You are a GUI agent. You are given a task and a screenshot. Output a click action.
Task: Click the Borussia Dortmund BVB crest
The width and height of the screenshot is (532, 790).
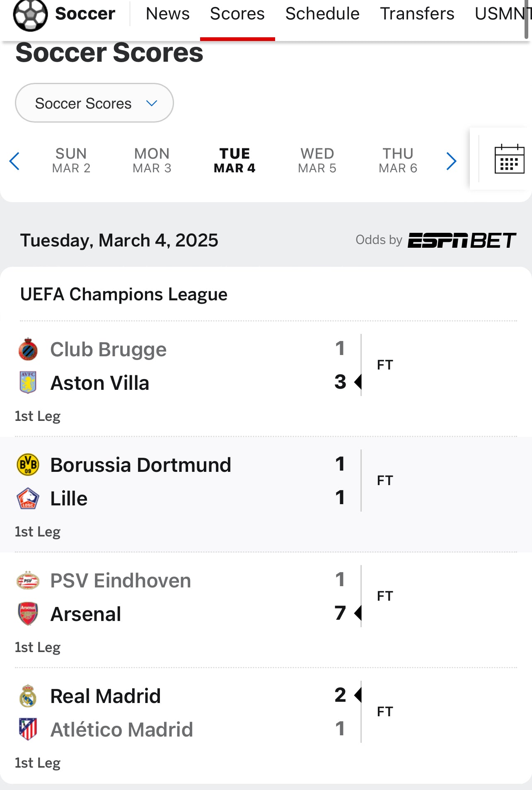click(x=28, y=464)
